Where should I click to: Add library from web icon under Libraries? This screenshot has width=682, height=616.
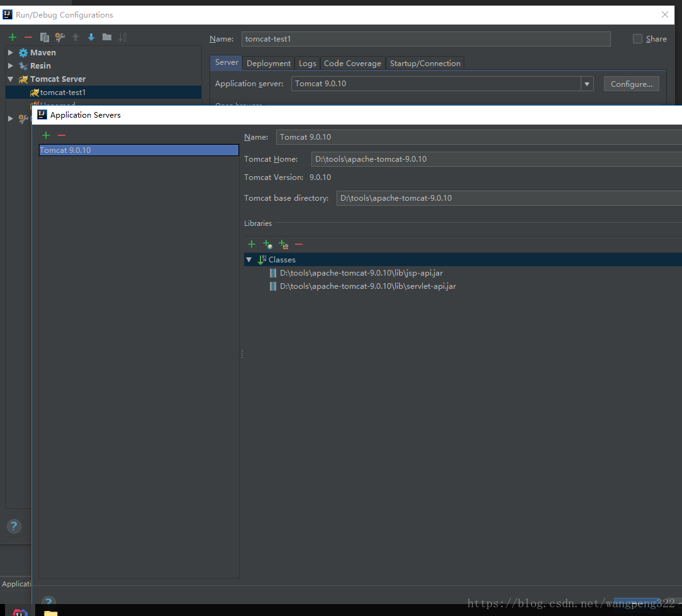coord(267,245)
